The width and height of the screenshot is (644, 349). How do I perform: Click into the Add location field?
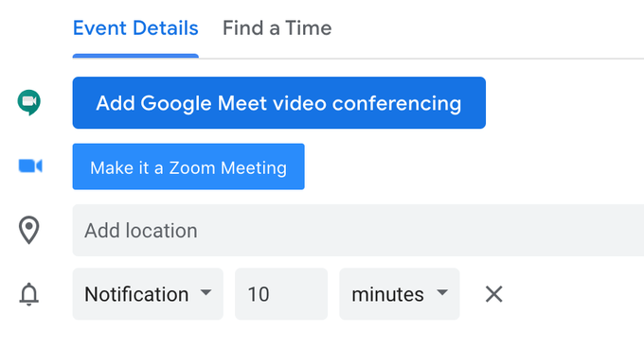coord(358,230)
